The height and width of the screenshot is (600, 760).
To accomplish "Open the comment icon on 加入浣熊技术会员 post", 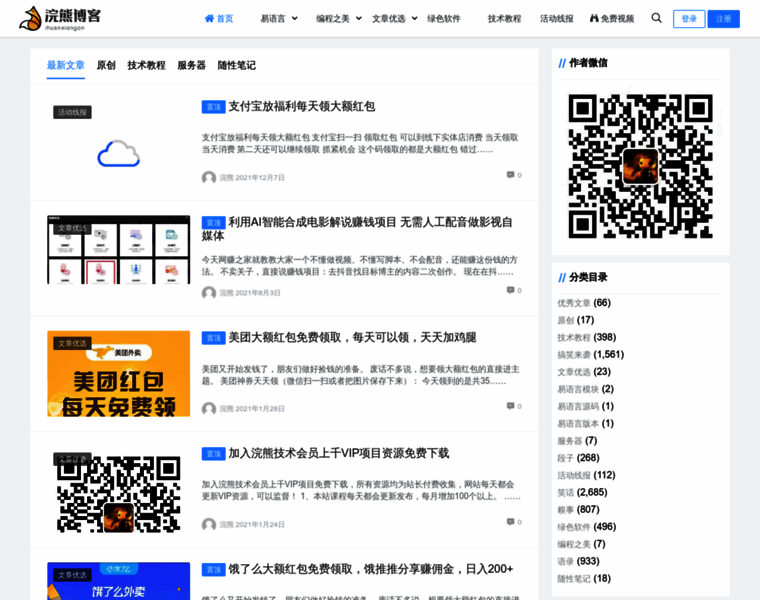I will [510, 522].
